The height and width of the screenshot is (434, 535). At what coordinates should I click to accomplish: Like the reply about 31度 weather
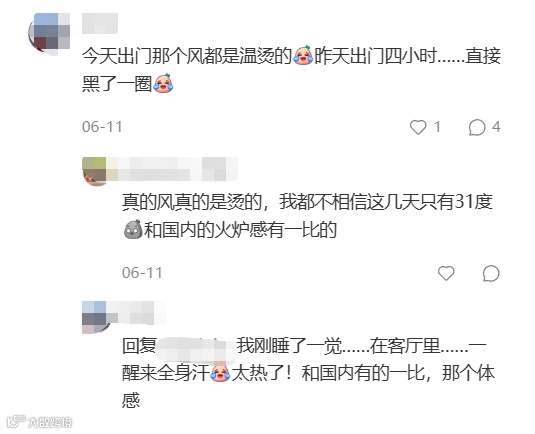tap(446, 273)
